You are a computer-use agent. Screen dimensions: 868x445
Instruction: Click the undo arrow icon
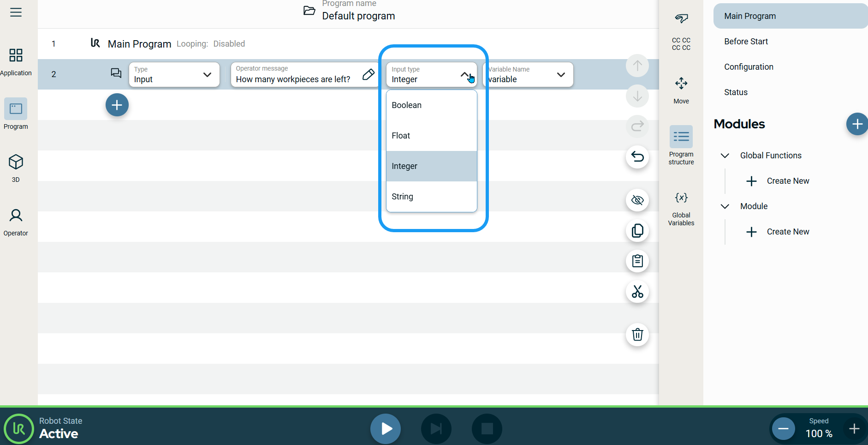pos(637,157)
